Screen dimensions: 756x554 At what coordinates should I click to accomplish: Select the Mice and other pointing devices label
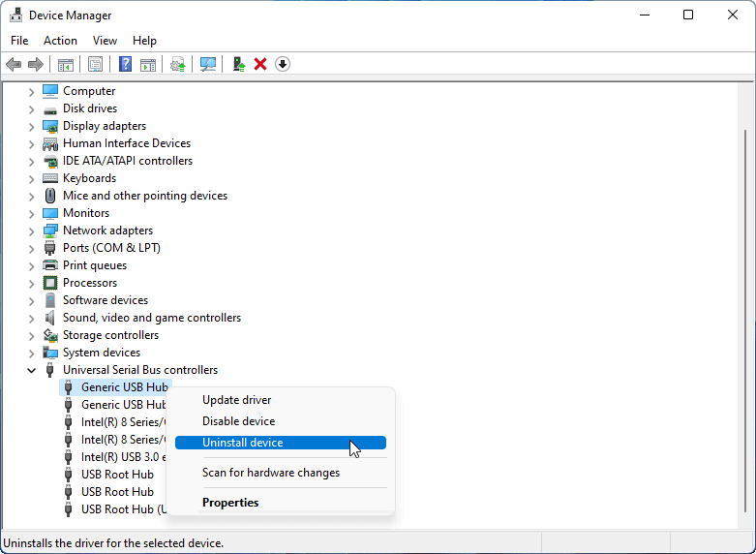point(145,196)
